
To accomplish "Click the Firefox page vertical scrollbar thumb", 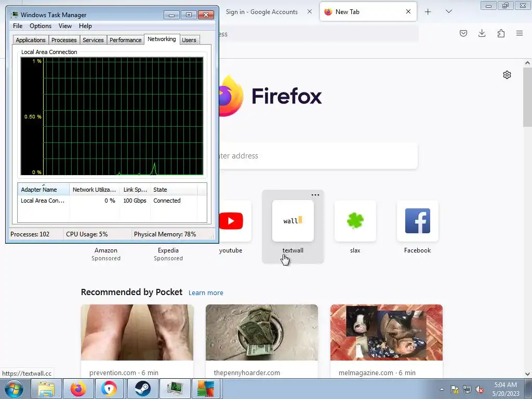I will 527,97.
